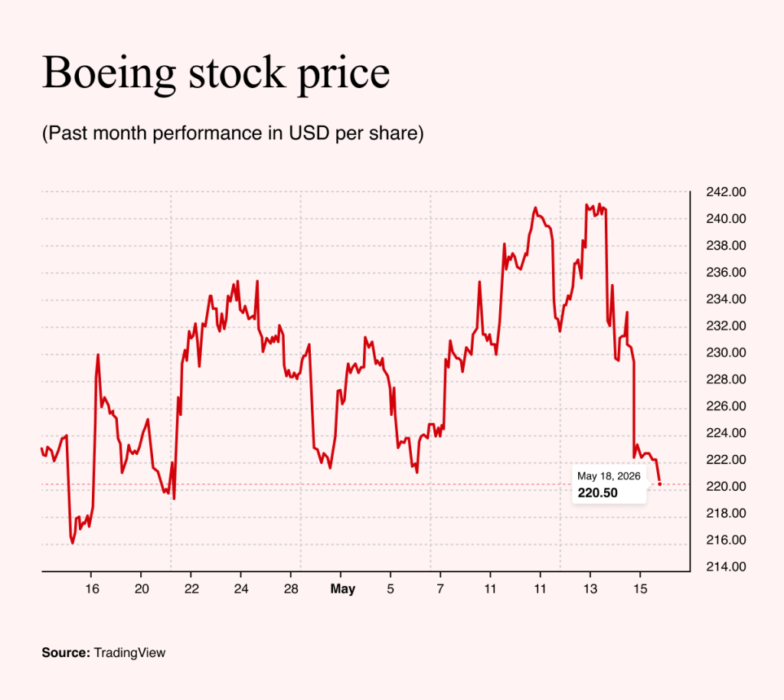Click the 5 date tick label
784x700 pixels.
[390, 589]
